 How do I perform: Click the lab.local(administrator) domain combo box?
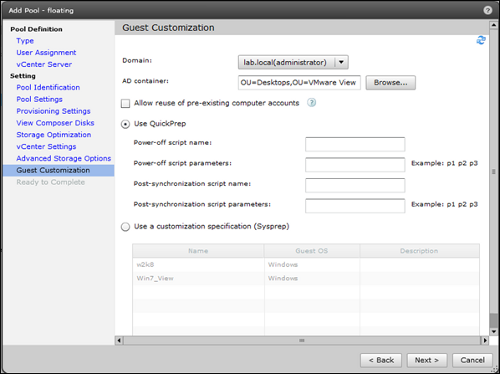[x=293, y=62]
